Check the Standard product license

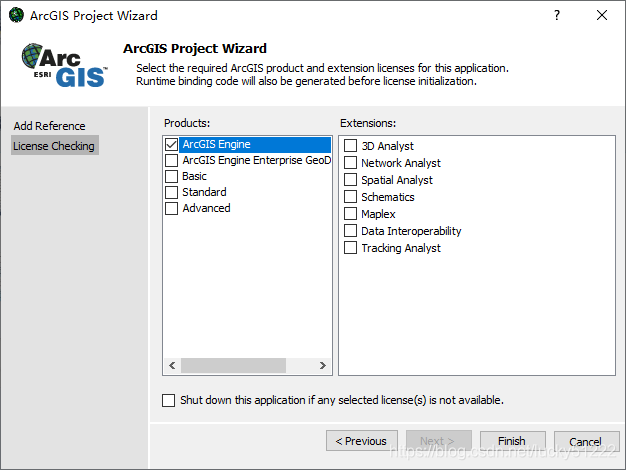pos(172,192)
